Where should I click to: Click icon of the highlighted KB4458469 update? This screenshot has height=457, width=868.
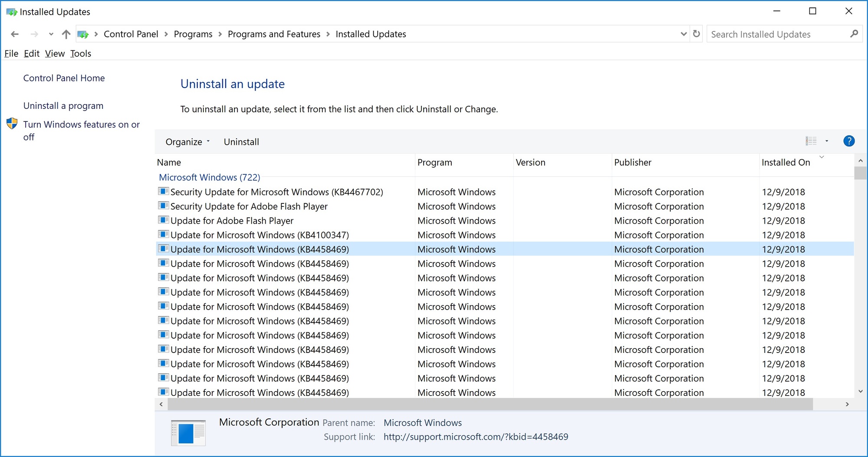point(163,248)
